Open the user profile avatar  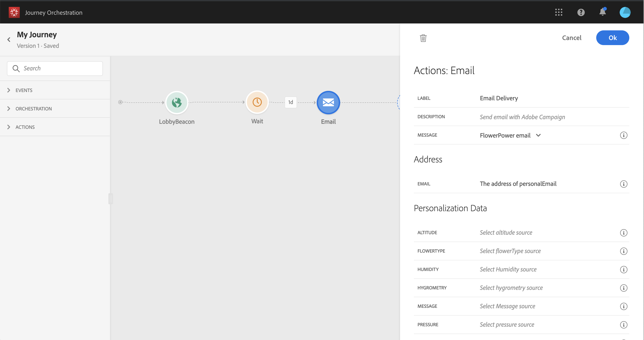[x=625, y=12]
